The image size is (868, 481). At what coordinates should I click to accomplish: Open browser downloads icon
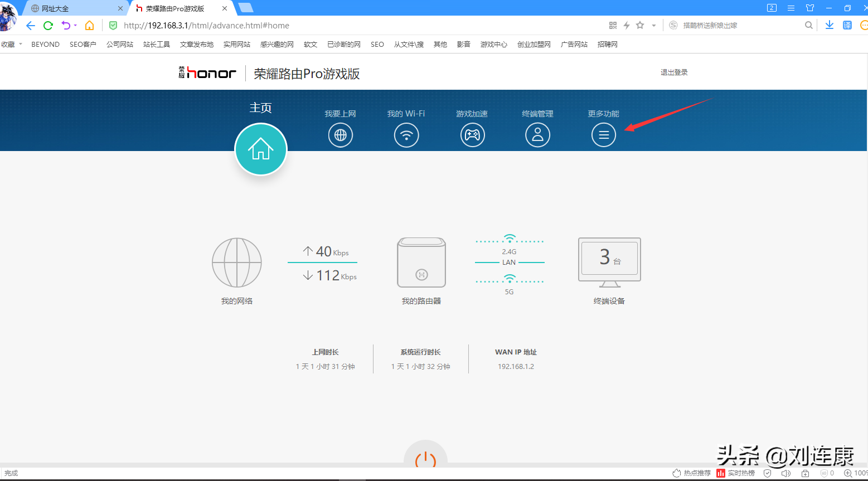coord(830,25)
